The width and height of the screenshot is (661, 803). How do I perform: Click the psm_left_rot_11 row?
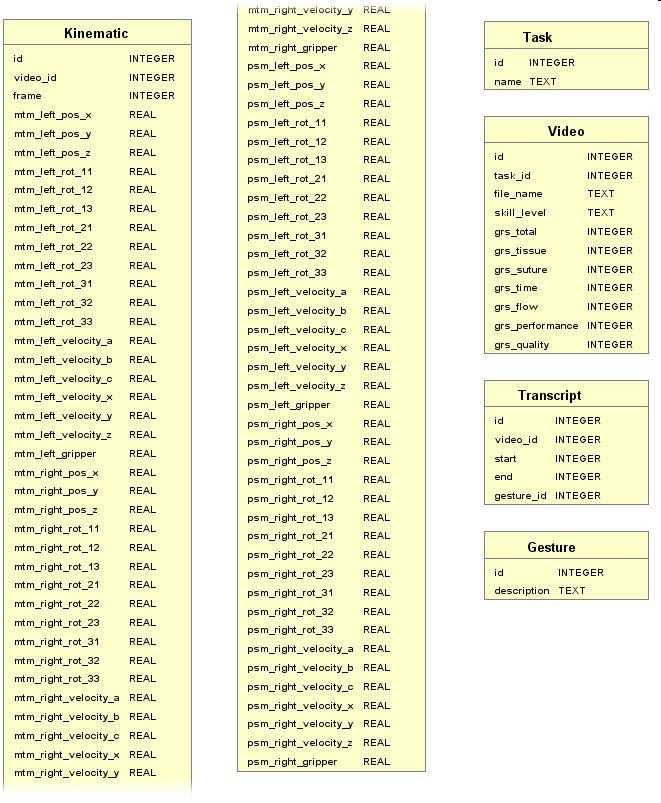pos(331,122)
